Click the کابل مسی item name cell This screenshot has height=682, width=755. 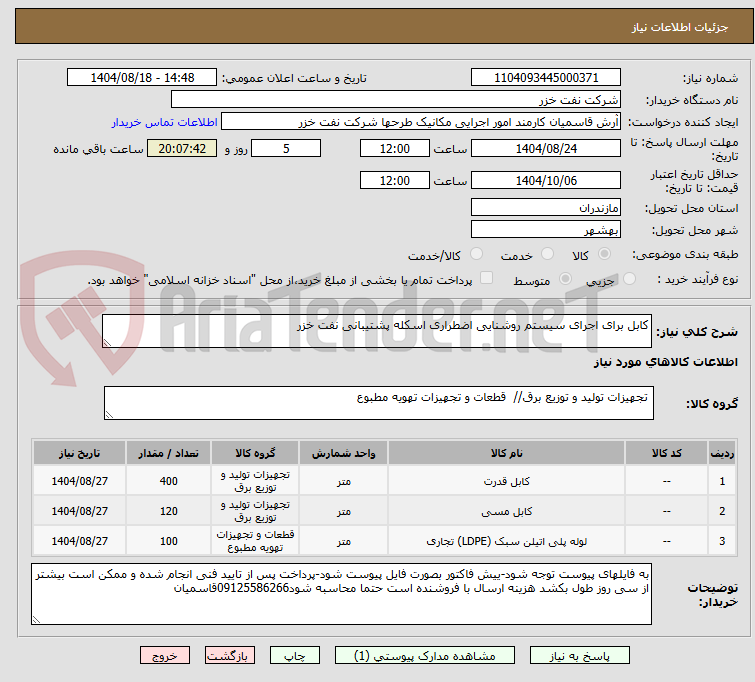point(507,511)
